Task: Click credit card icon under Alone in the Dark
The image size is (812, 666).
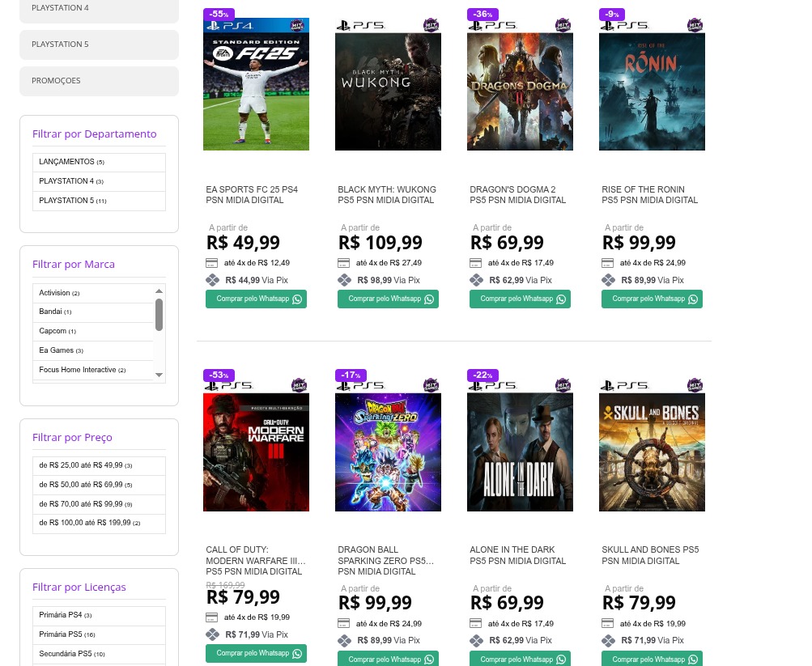Action: [x=475, y=624]
